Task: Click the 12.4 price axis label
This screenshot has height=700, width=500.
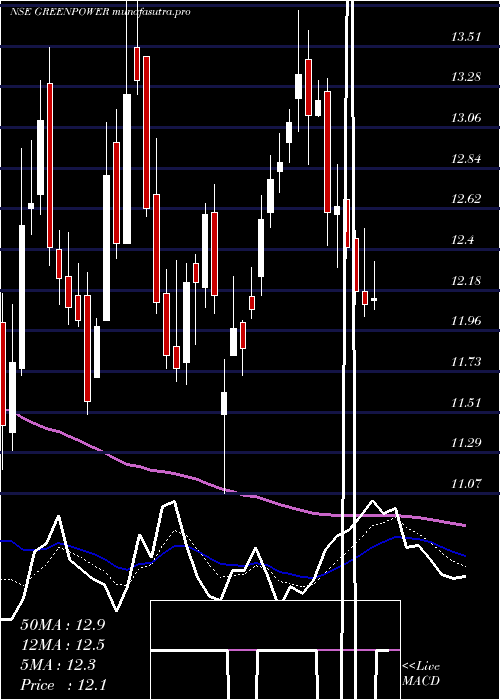Action: coord(462,240)
